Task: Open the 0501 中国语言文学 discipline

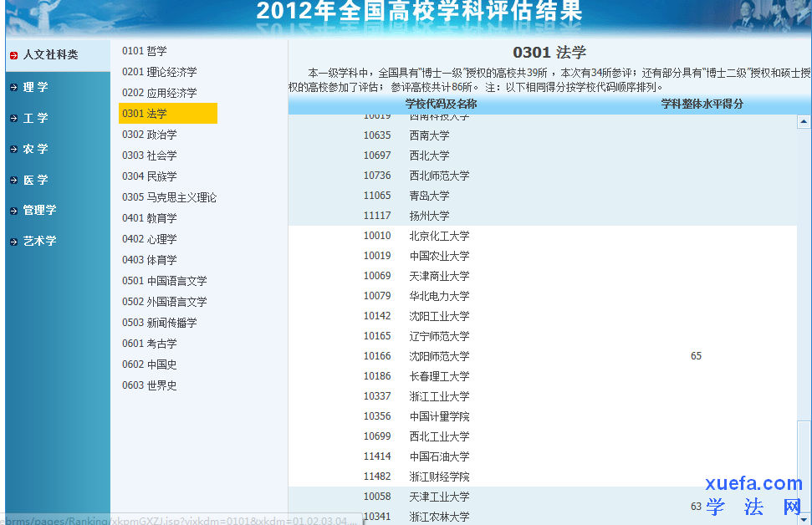Action: pyautogui.click(x=164, y=281)
